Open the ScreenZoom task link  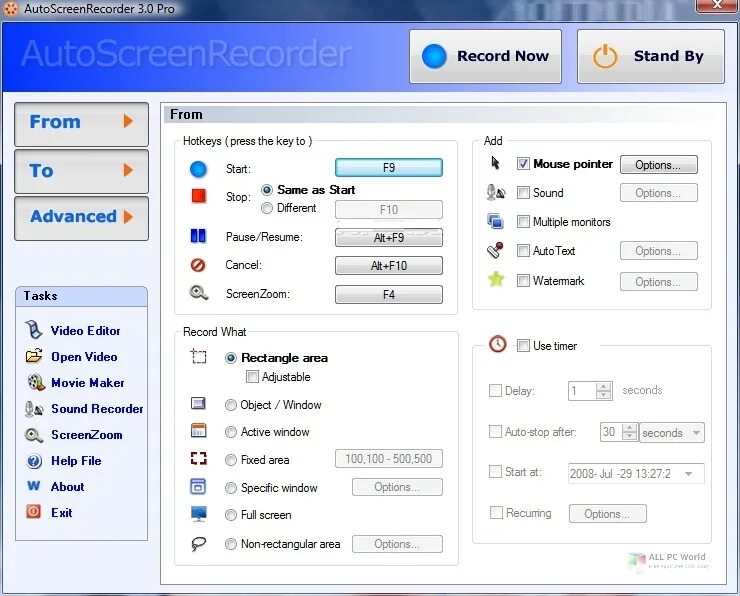coord(86,435)
